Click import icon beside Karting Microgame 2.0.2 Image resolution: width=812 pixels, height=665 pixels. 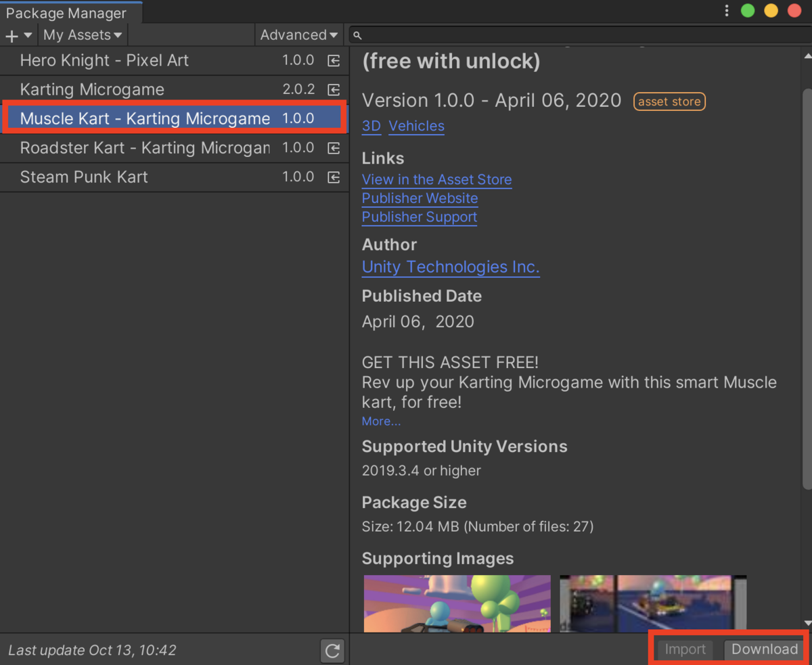334,90
